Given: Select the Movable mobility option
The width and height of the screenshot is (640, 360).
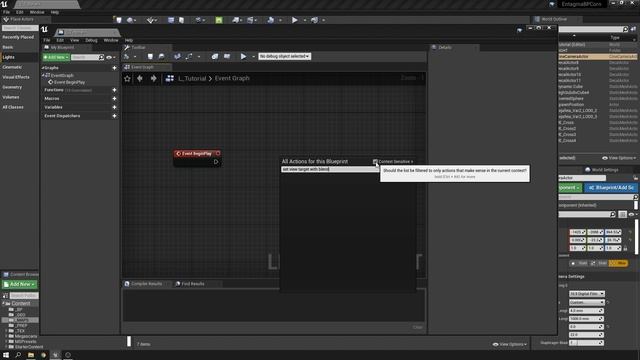Looking at the screenshot, I should pos(618,263).
